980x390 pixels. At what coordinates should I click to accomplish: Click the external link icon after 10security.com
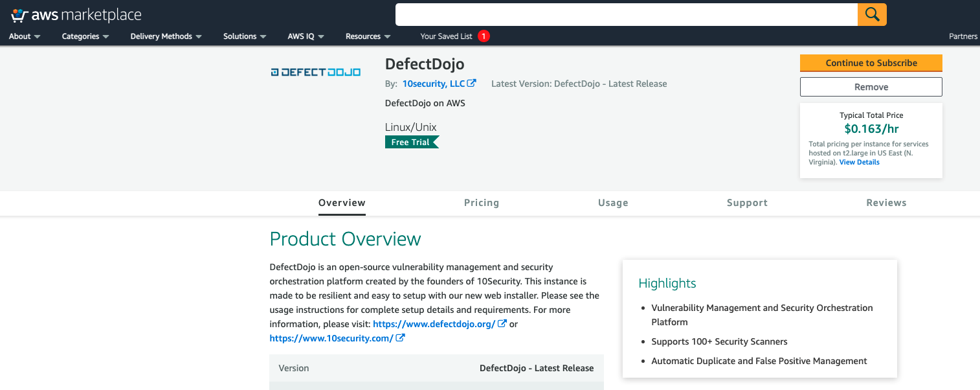tap(402, 338)
